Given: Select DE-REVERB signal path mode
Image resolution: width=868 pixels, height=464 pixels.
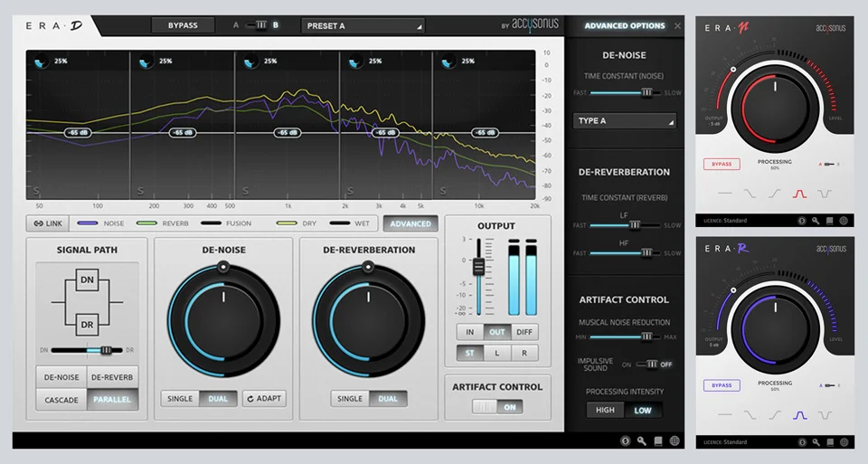Looking at the screenshot, I should point(112,377).
